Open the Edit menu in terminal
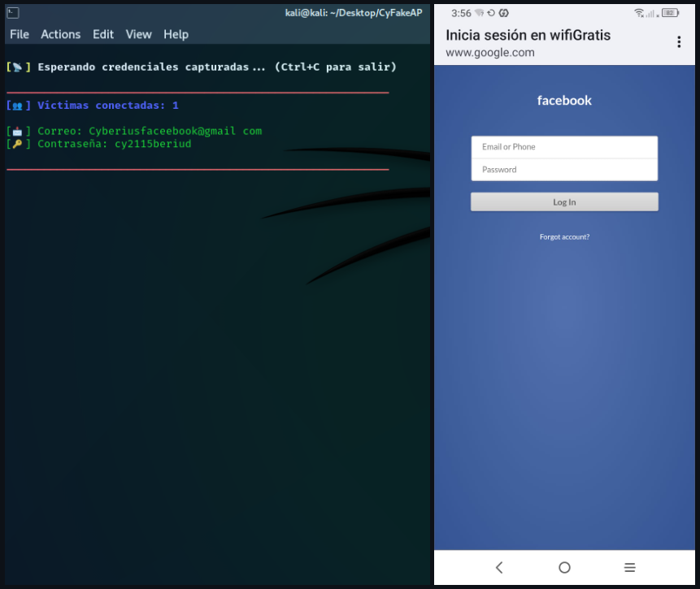The height and width of the screenshot is (589, 700). point(103,34)
